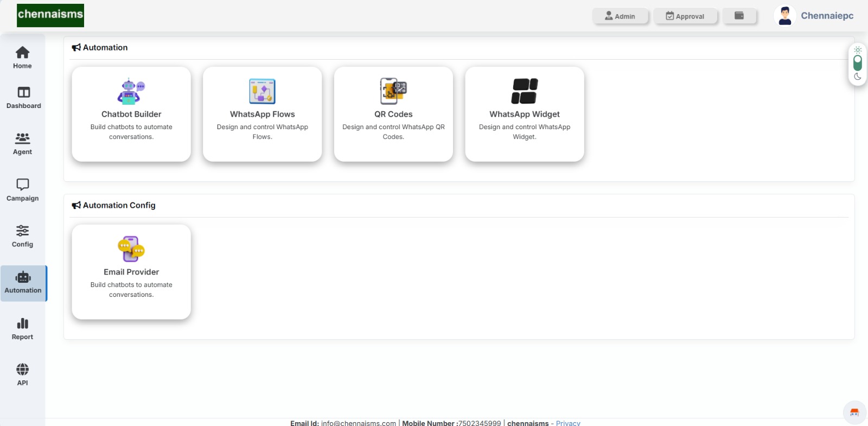Select the WhatsApp Widget grid icon

point(525,91)
